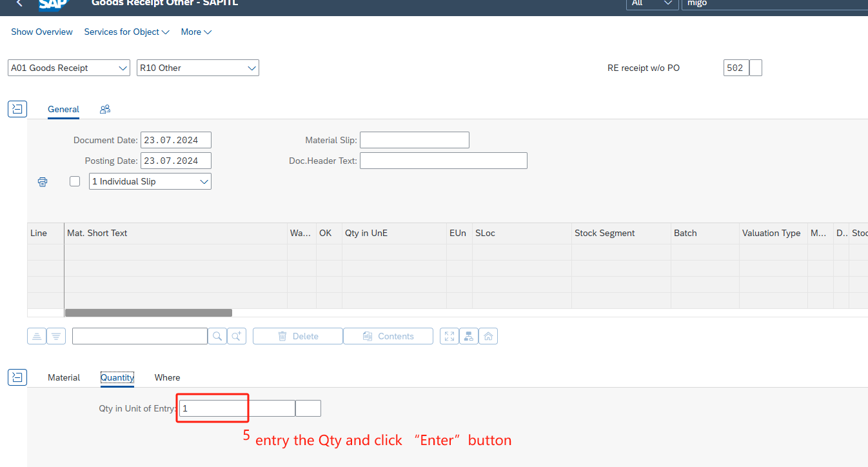Switch to the Where tab
Screen dimensions: 868x467
[x=167, y=378]
